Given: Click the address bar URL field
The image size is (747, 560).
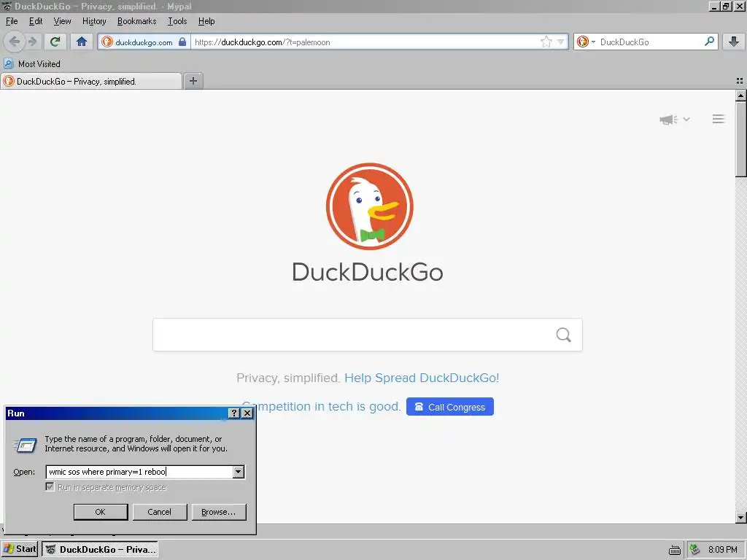Looking at the screenshot, I should [x=365, y=42].
